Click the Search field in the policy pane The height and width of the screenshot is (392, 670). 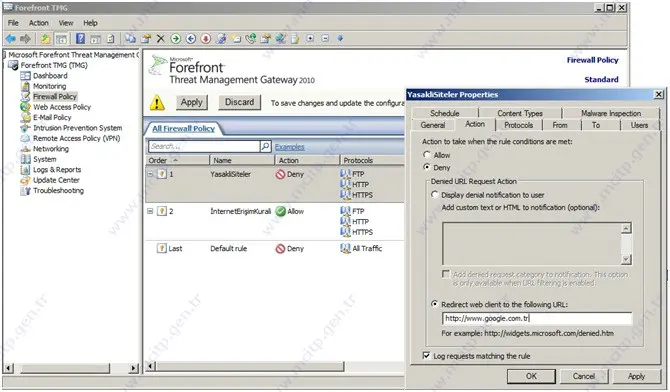tap(204, 146)
